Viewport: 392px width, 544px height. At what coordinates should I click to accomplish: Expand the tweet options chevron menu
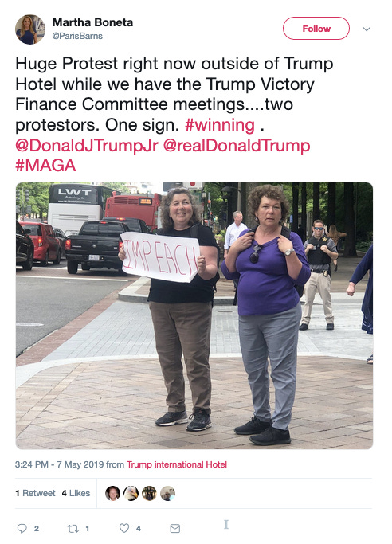pos(367,29)
